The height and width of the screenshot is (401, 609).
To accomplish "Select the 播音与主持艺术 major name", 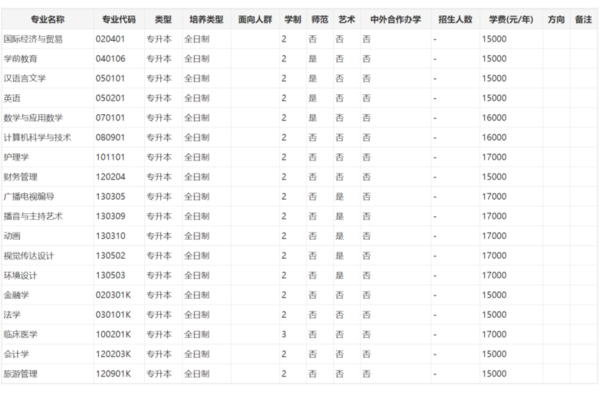I will click(x=33, y=216).
